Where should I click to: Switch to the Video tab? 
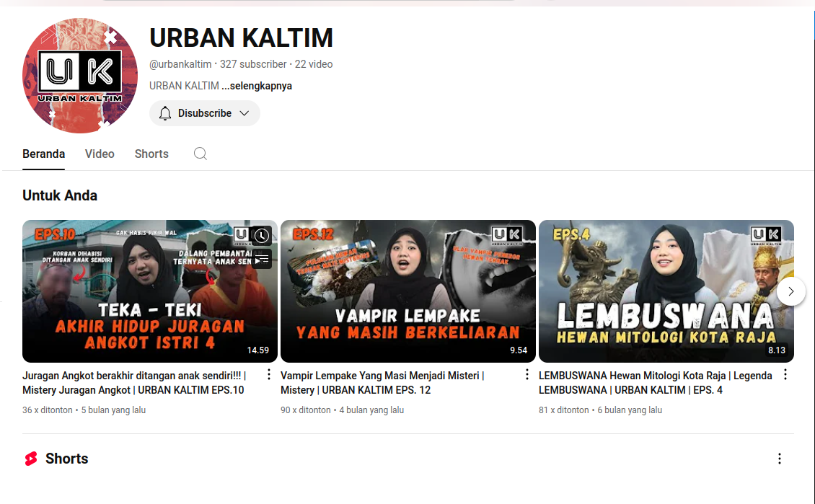click(x=100, y=154)
